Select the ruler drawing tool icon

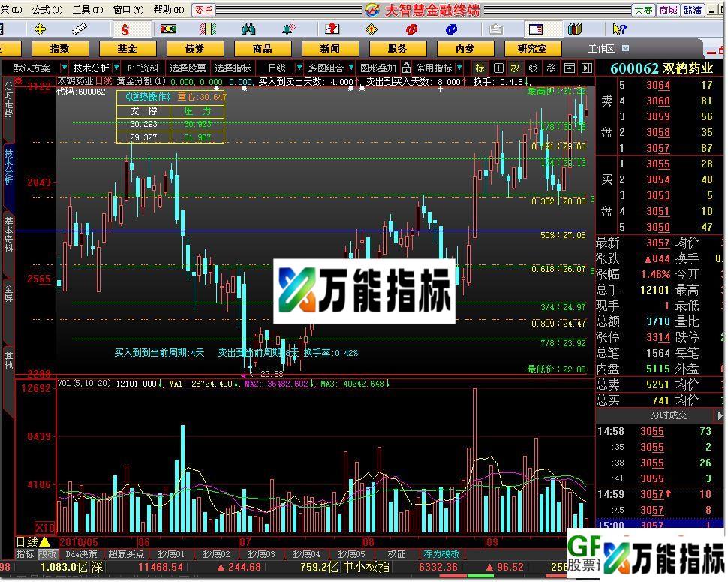[79, 29]
